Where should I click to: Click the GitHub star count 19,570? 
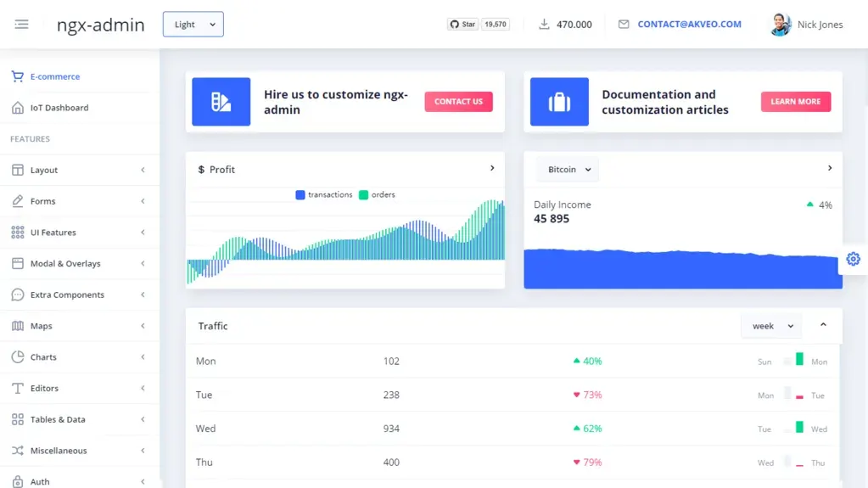pyautogui.click(x=496, y=25)
